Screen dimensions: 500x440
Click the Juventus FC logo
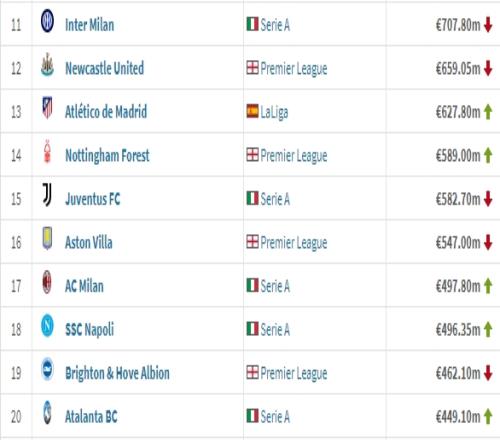(x=47, y=195)
